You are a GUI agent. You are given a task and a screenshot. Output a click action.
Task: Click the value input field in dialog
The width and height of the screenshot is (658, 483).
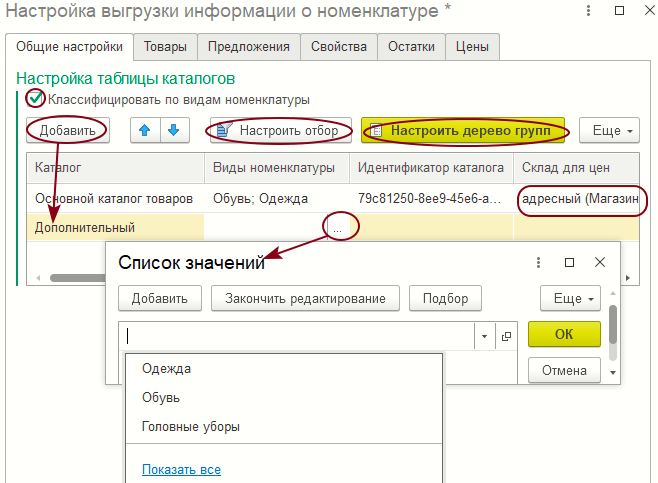click(x=297, y=336)
